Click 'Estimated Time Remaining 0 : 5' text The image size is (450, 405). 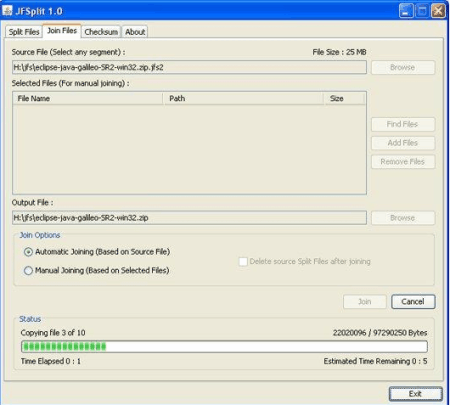click(375, 361)
